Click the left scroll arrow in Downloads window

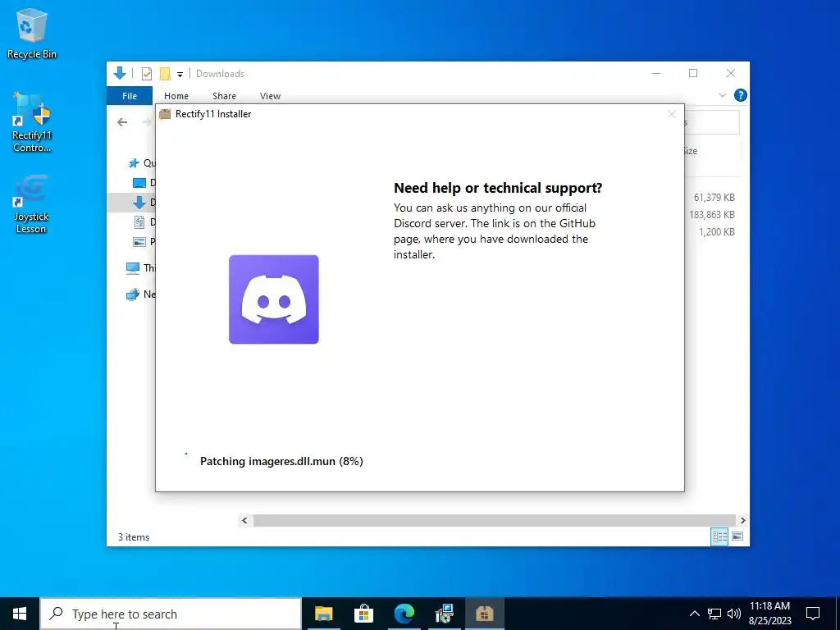pyautogui.click(x=244, y=520)
